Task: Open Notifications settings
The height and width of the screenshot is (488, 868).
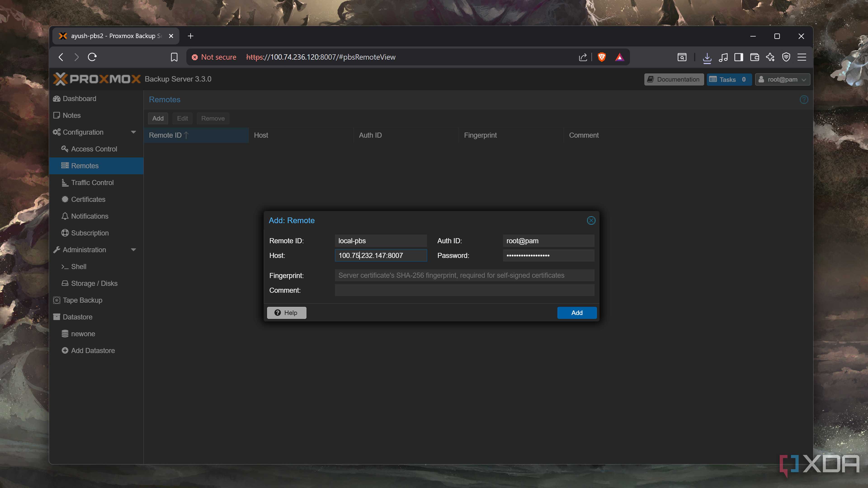Action: pos(96,216)
